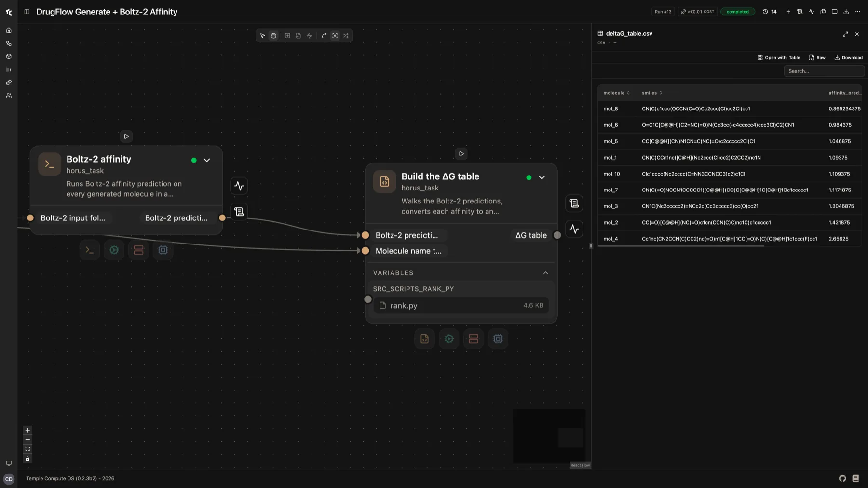Click the completed status badge
The height and width of the screenshot is (488, 868).
coord(738,12)
